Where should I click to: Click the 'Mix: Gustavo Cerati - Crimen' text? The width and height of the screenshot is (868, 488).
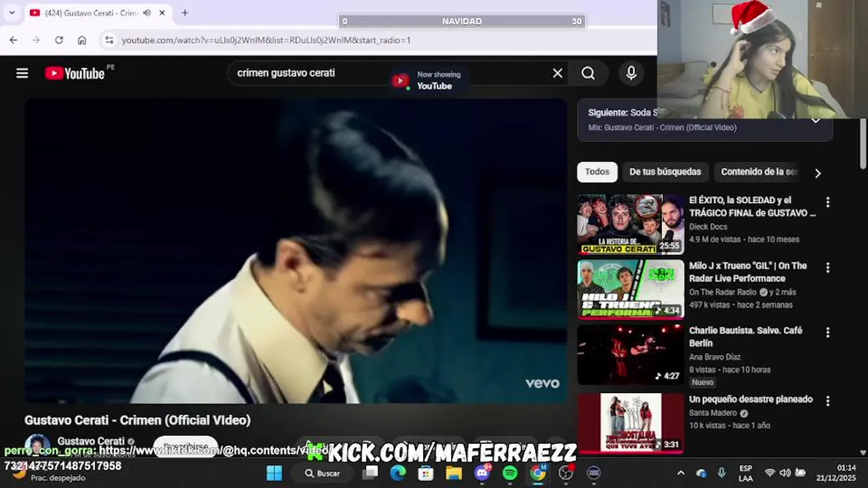pos(662,127)
